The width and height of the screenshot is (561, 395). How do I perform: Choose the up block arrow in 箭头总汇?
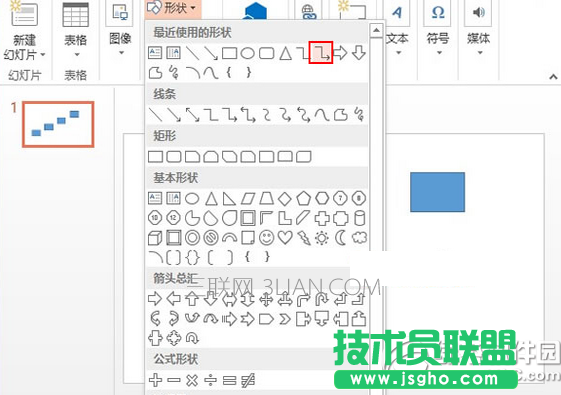pos(192,298)
